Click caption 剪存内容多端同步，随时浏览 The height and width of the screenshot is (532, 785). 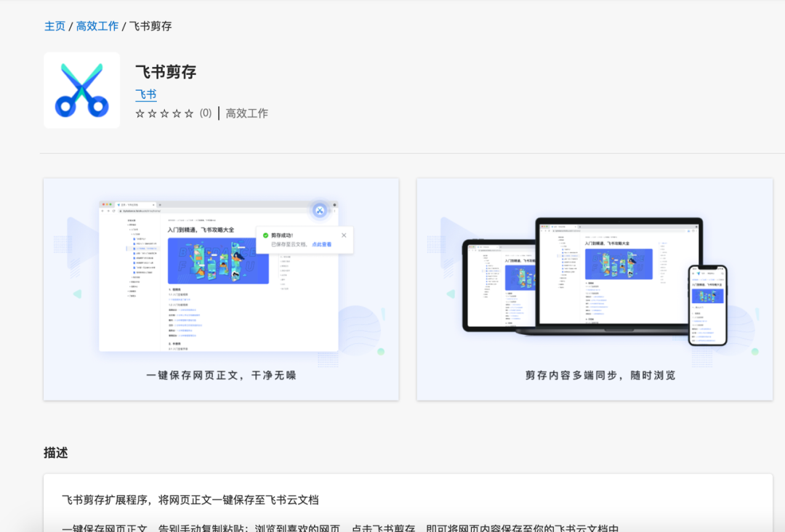(x=600, y=375)
